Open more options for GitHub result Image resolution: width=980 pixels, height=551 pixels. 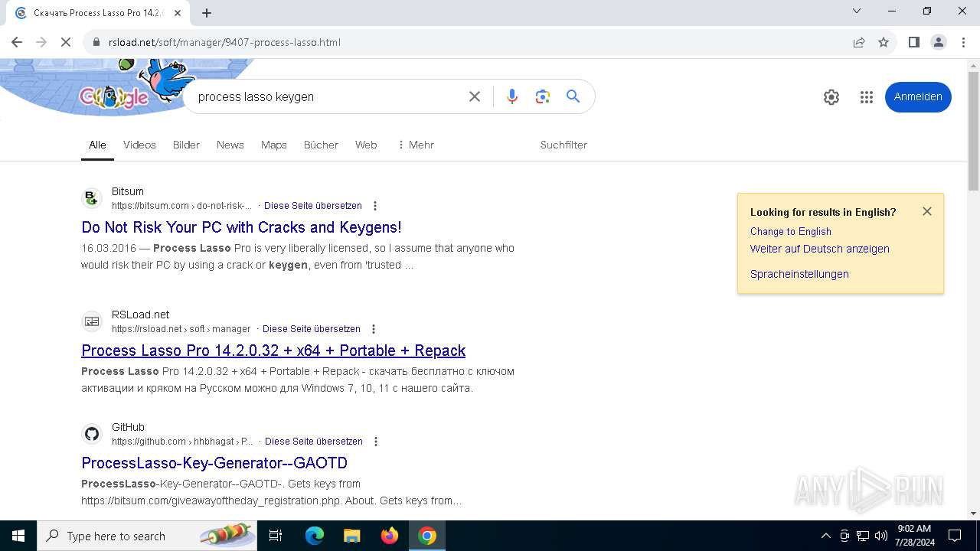(376, 442)
